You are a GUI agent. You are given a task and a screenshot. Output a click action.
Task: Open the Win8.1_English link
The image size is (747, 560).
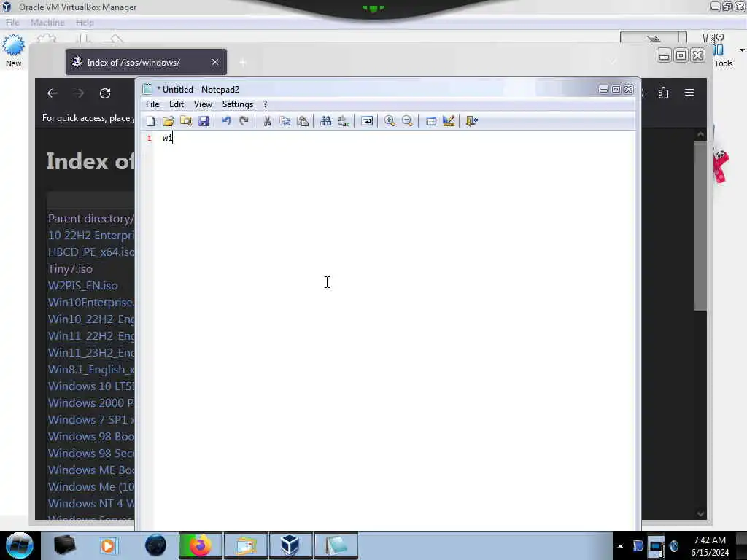click(x=91, y=370)
